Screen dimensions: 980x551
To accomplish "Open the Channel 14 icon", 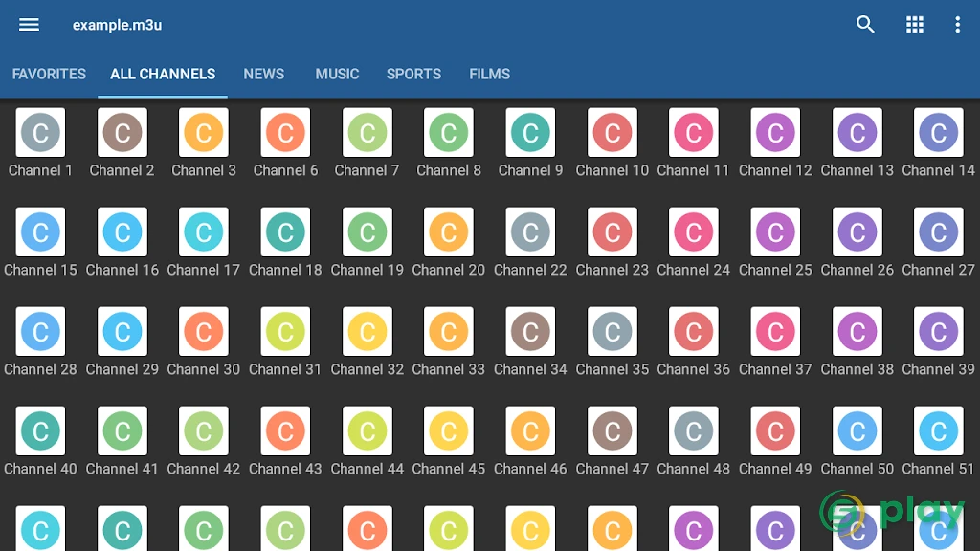I will pyautogui.click(x=939, y=132).
